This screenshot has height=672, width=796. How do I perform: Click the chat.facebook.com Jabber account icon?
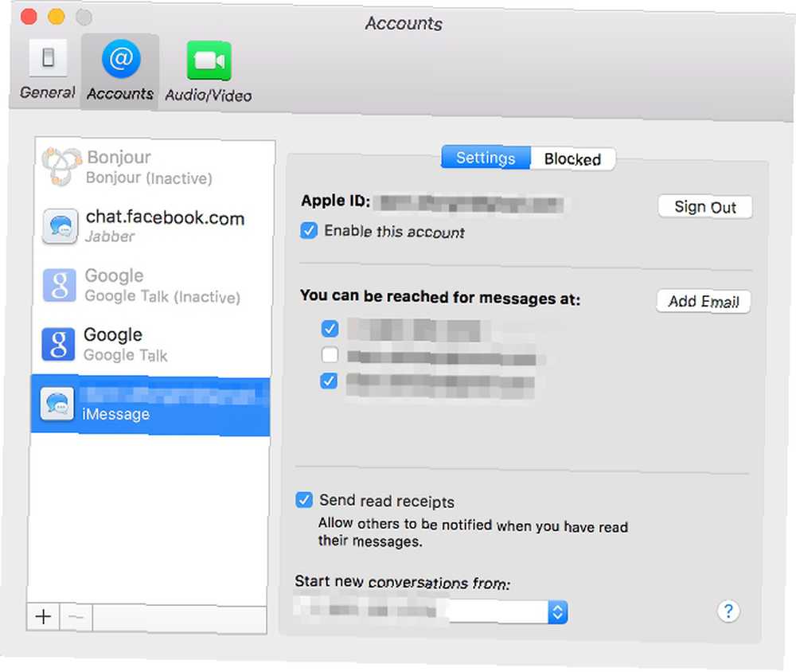tap(60, 226)
